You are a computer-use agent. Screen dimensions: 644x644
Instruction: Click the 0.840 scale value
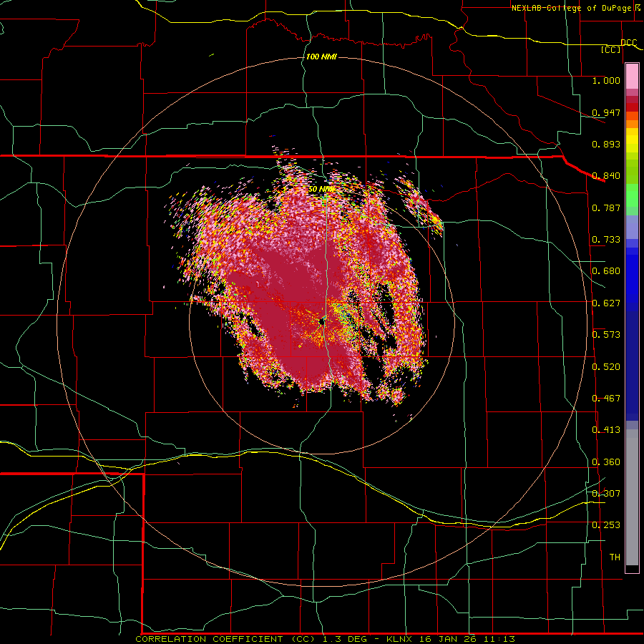tap(606, 176)
